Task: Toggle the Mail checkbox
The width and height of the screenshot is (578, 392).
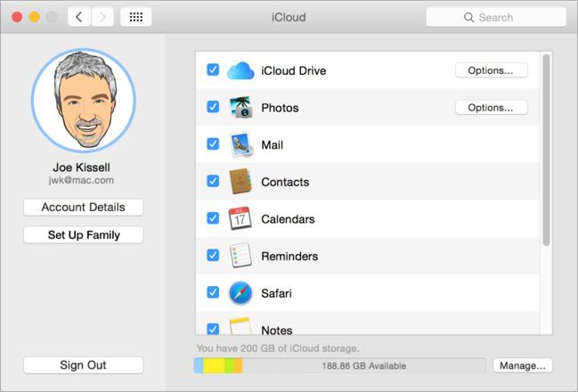Action: 213,143
